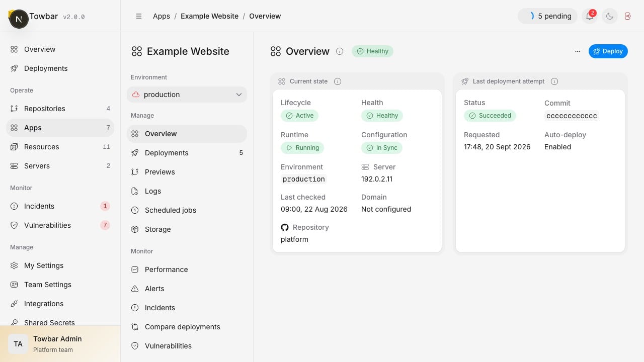Image resolution: width=644 pixels, height=362 pixels.
Task: Click server address 192.0.2.11
Action: tap(377, 179)
